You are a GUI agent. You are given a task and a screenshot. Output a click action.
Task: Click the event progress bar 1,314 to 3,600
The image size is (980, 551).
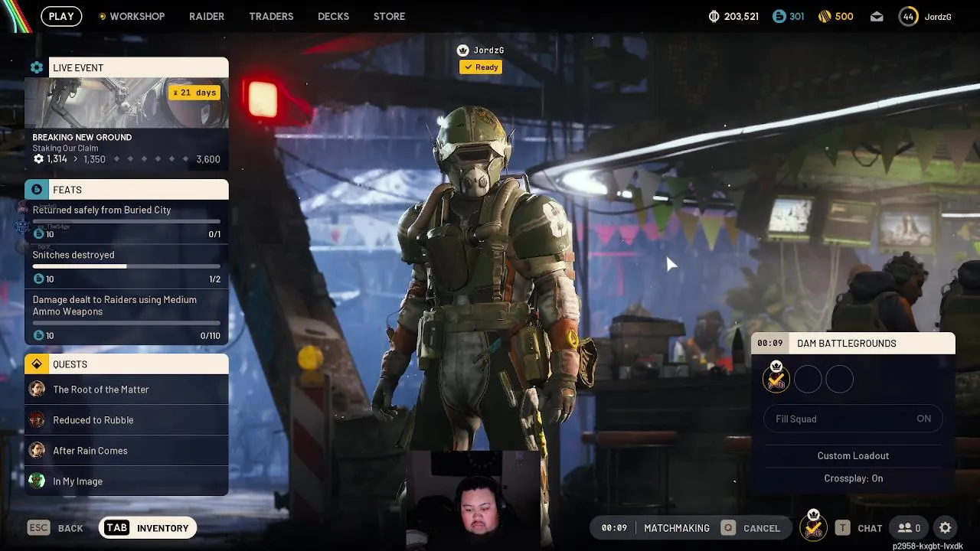126,159
